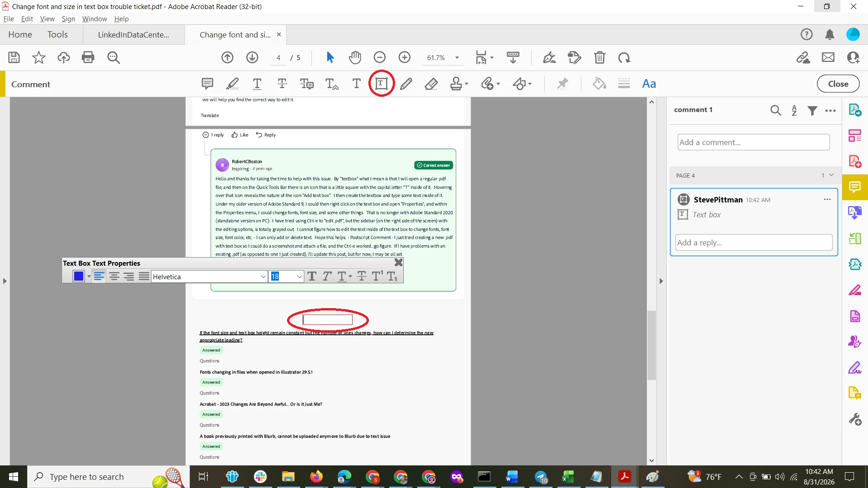Choose the Add sticky note tool
868x488 pixels.
point(207,84)
